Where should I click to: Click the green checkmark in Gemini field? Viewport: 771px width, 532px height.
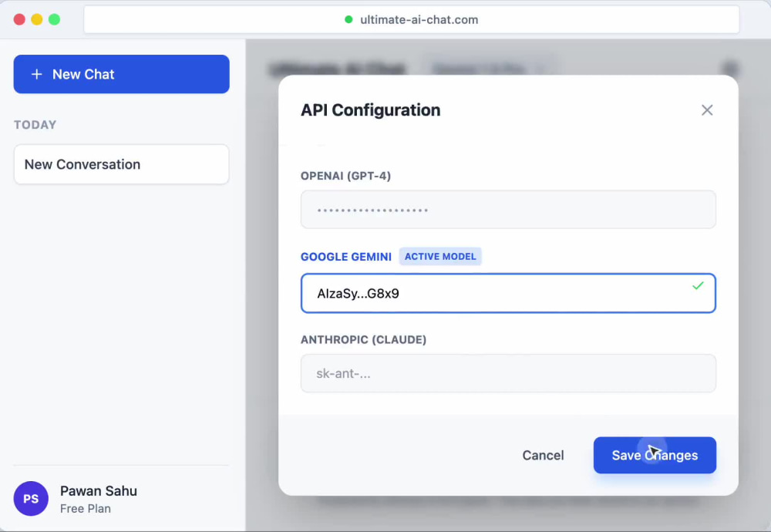tap(698, 286)
